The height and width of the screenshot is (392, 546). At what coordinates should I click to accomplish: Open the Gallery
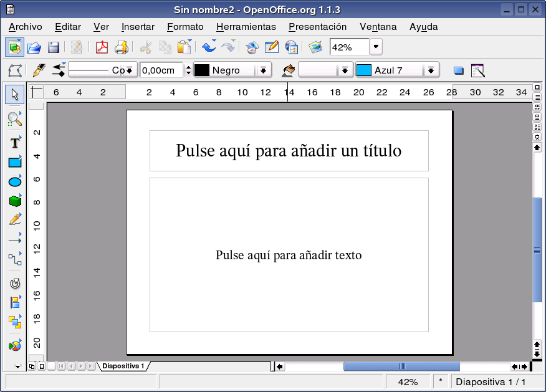tap(315, 47)
